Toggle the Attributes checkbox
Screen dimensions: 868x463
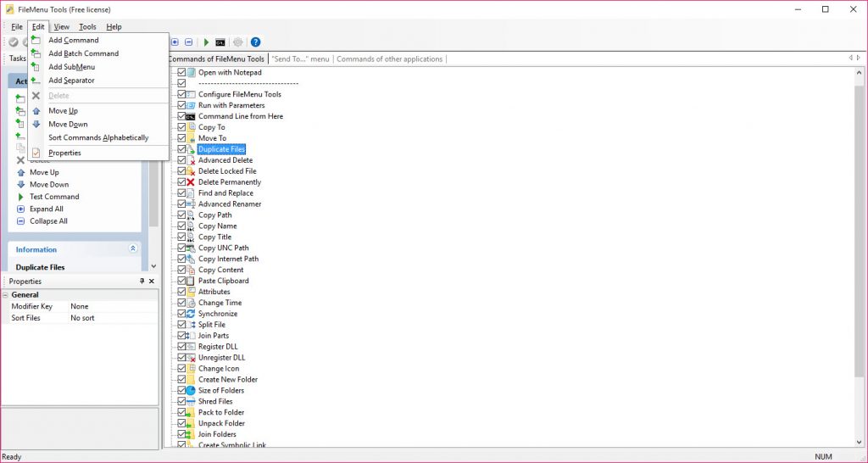pos(181,292)
